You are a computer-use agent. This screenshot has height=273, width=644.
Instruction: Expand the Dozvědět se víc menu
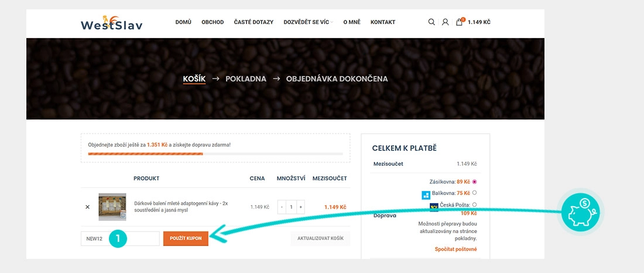click(x=308, y=22)
